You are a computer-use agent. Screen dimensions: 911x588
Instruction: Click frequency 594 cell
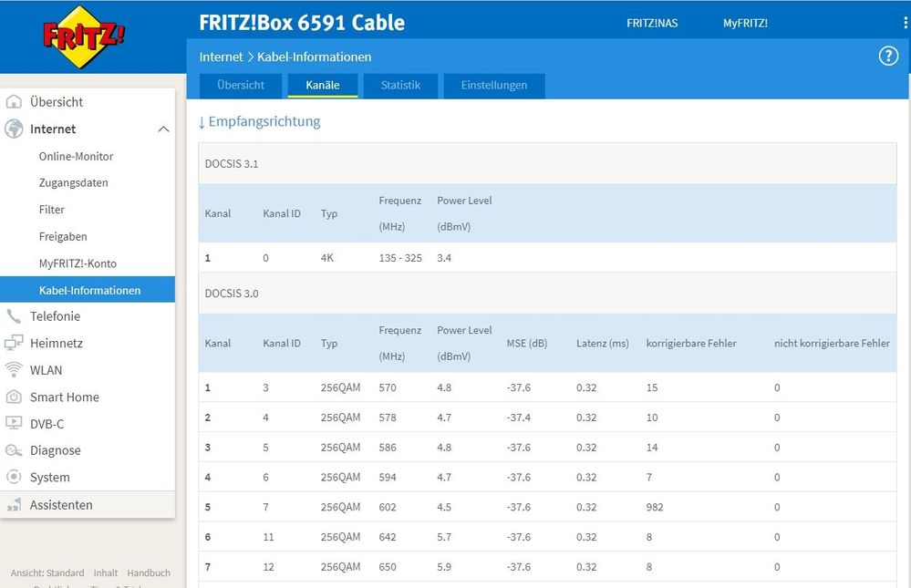(388, 477)
